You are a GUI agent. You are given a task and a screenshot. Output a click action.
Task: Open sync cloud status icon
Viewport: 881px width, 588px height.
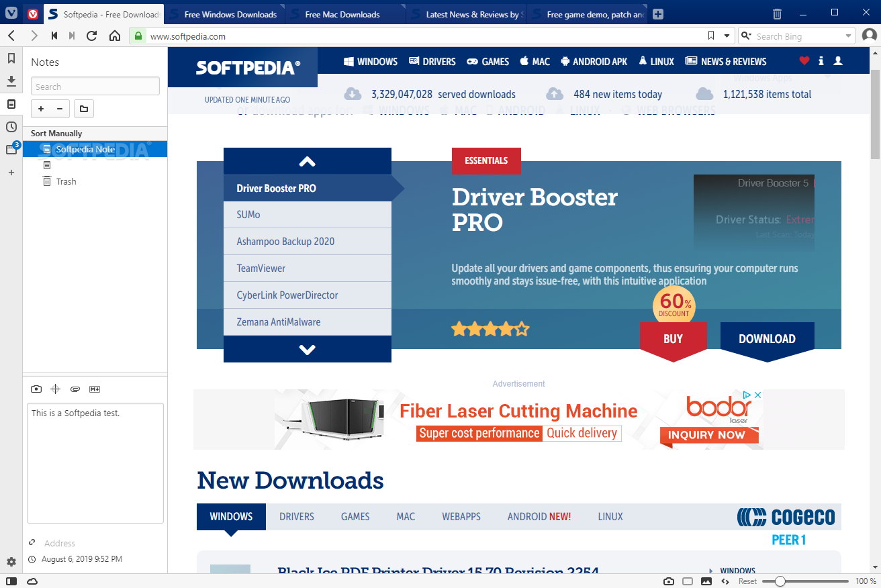tap(32, 581)
